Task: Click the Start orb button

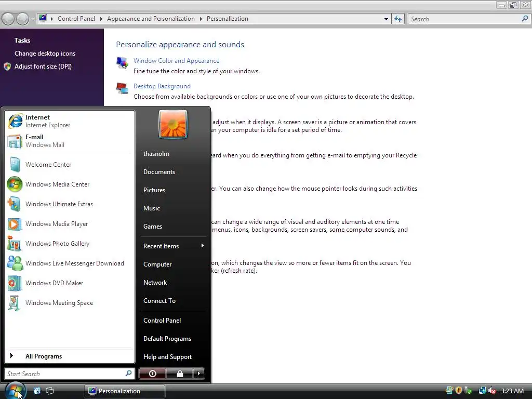Action: (x=15, y=391)
